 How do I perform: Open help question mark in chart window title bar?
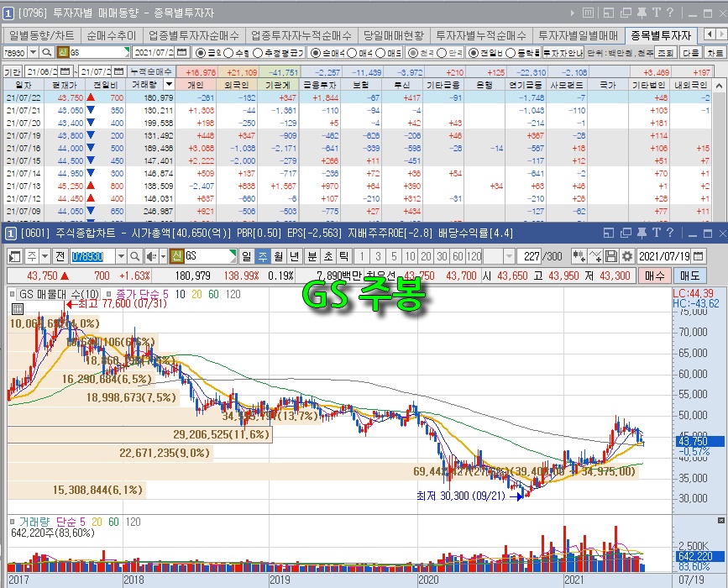(x=670, y=234)
